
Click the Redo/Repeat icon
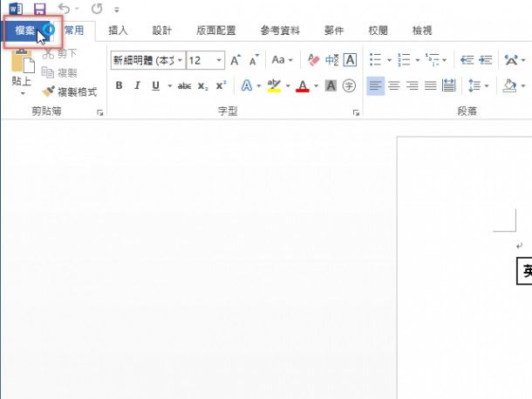[97, 9]
